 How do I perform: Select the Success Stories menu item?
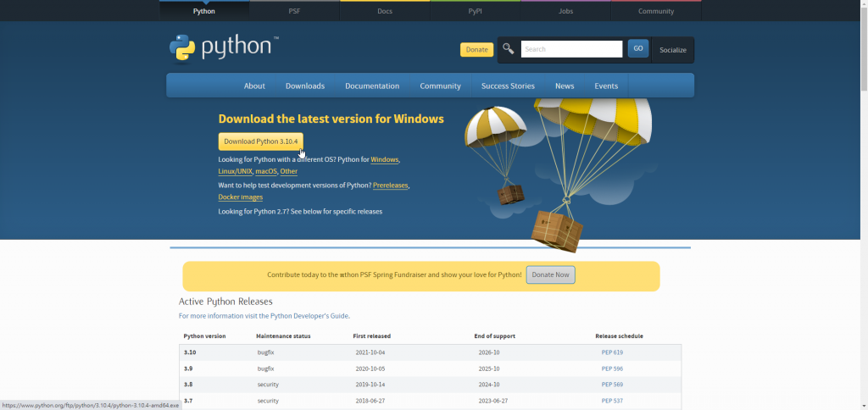tap(508, 86)
